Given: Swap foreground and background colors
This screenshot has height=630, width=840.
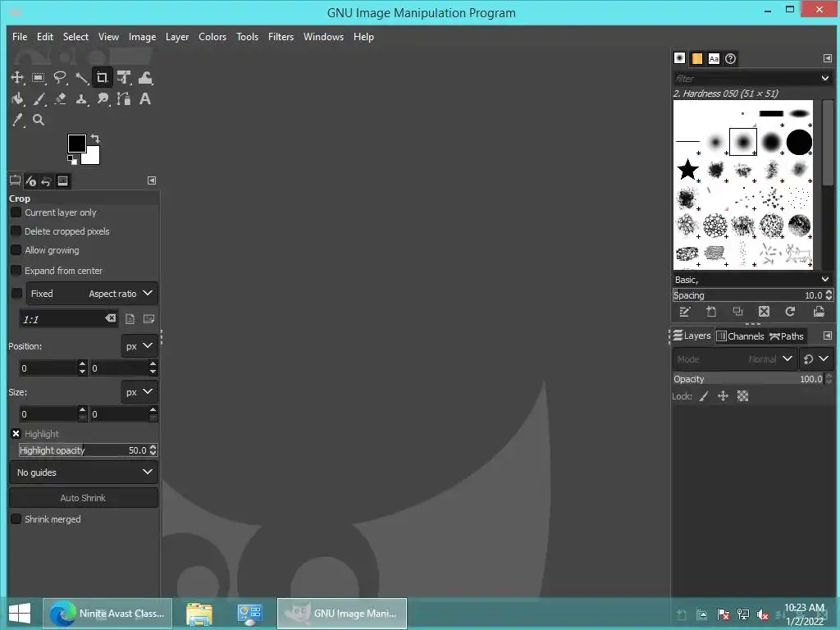Looking at the screenshot, I should point(95,138).
